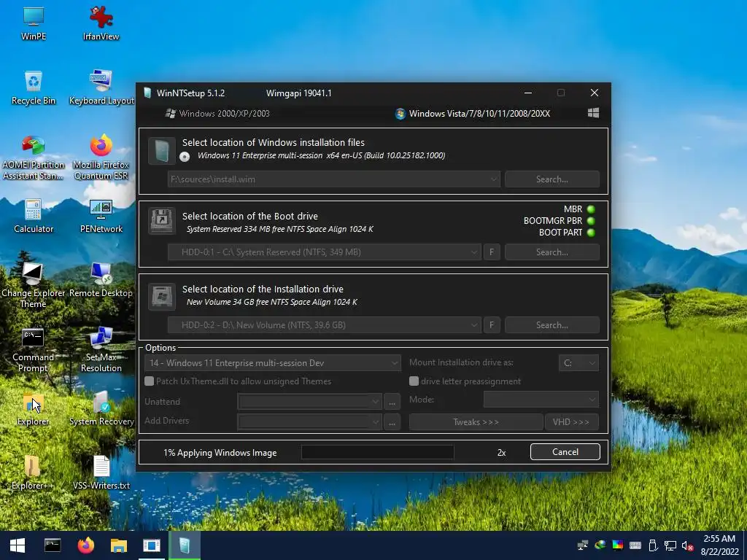This screenshot has height=560, width=747.
Task: Open the network tray icon
Action: pyautogui.click(x=670, y=545)
